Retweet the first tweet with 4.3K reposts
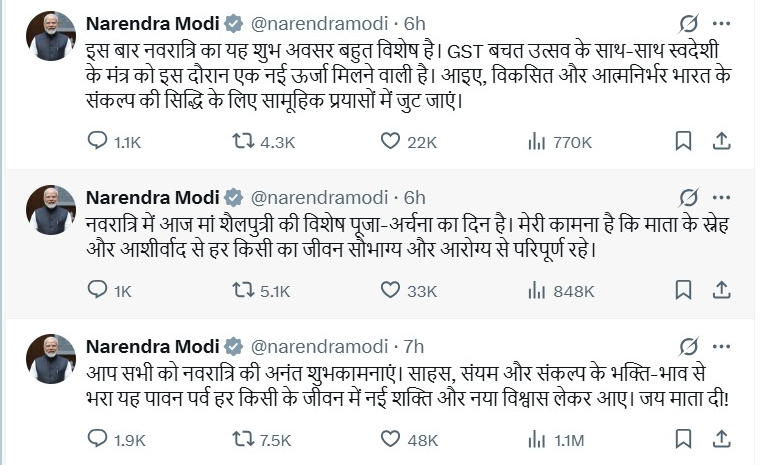This screenshot has height=465, width=776. (x=244, y=142)
